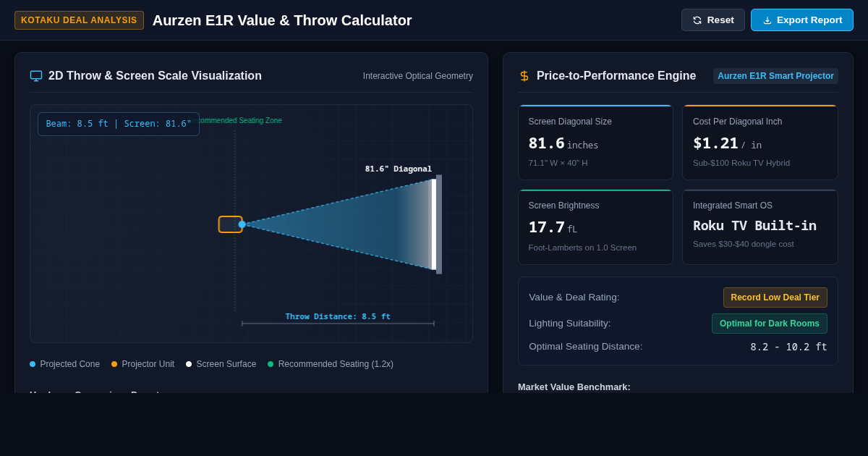Click the white screen surface bar in the diagram
The width and height of the screenshot is (868, 456).
pyautogui.click(x=434, y=224)
